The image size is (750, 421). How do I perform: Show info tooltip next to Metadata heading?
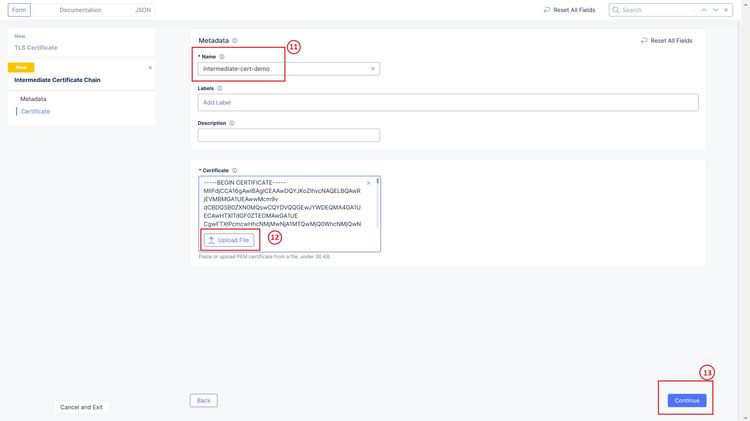235,41
